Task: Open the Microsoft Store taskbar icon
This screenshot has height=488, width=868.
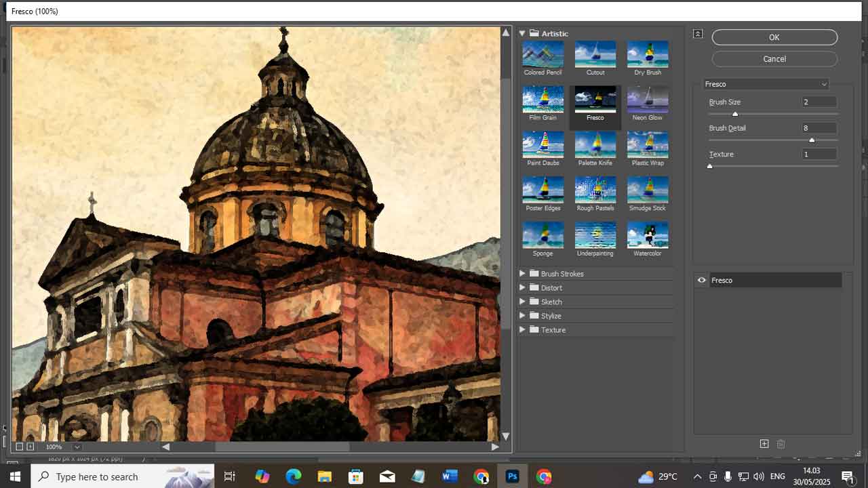Action: click(355, 476)
